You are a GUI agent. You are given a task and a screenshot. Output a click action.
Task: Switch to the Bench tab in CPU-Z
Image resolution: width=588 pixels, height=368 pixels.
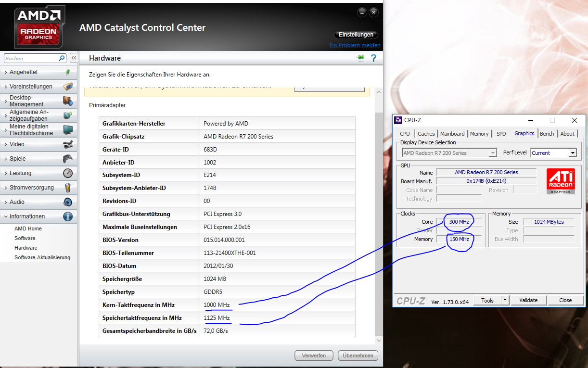pos(547,134)
